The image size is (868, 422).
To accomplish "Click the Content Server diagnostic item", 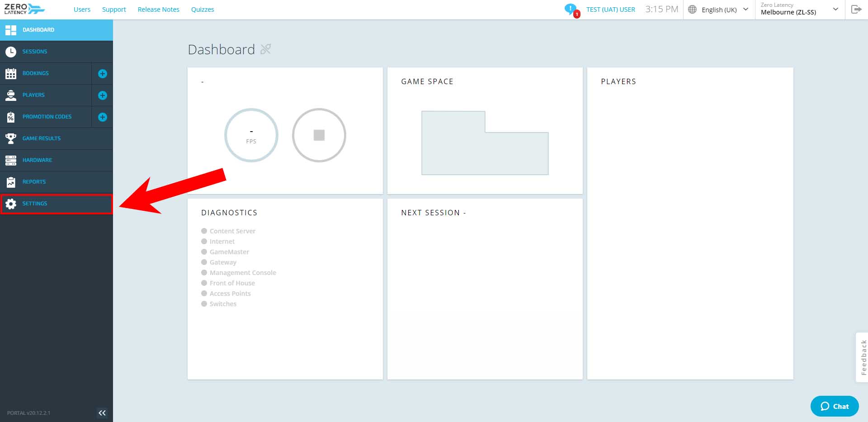I will (228, 231).
